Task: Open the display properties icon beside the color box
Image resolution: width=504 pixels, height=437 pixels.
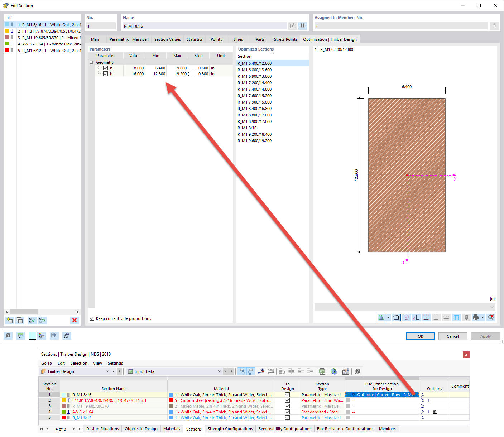Action: pos(42,336)
